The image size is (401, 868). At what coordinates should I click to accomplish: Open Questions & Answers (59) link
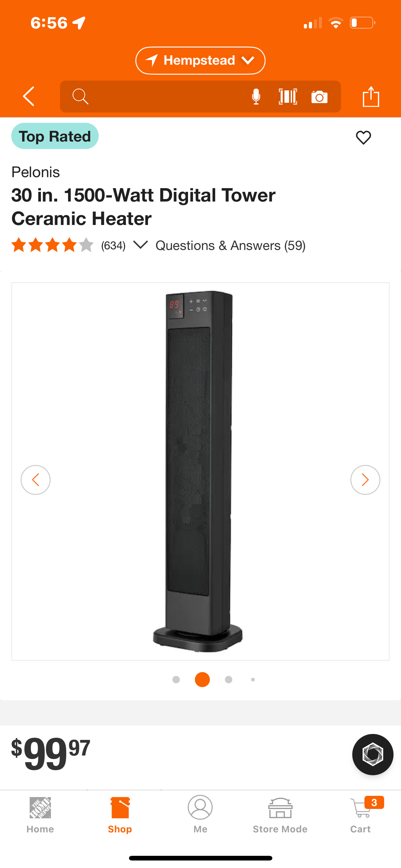pyautogui.click(x=230, y=245)
